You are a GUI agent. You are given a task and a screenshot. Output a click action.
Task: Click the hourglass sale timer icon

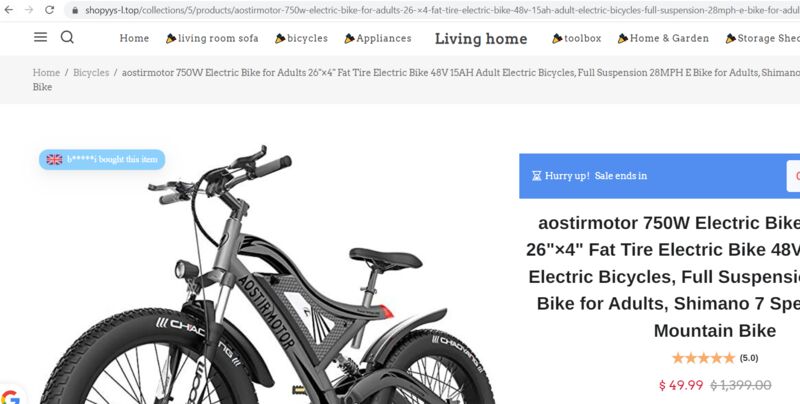tap(536, 176)
